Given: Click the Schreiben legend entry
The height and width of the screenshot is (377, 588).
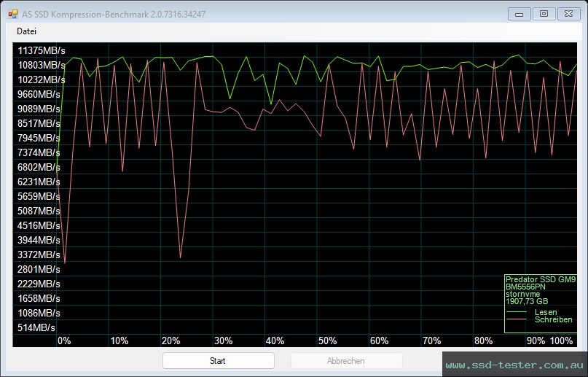Looking at the screenshot, I should coord(554,319).
